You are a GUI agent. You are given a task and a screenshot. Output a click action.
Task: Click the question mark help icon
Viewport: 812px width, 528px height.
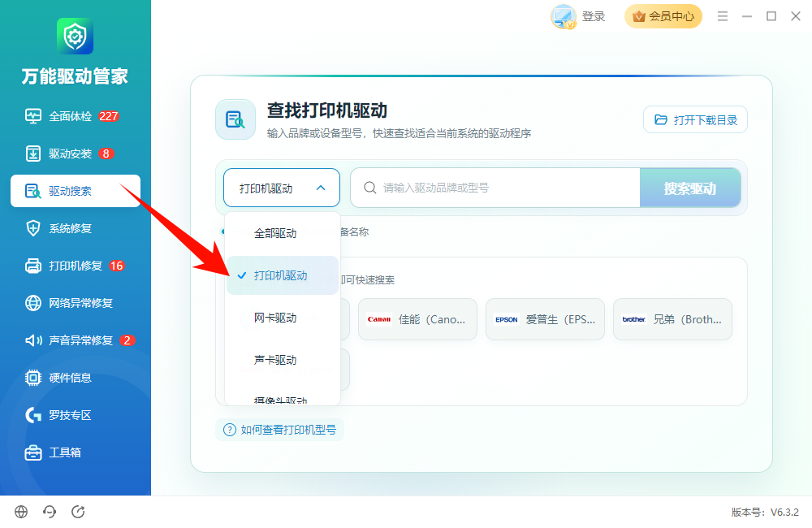coord(230,430)
